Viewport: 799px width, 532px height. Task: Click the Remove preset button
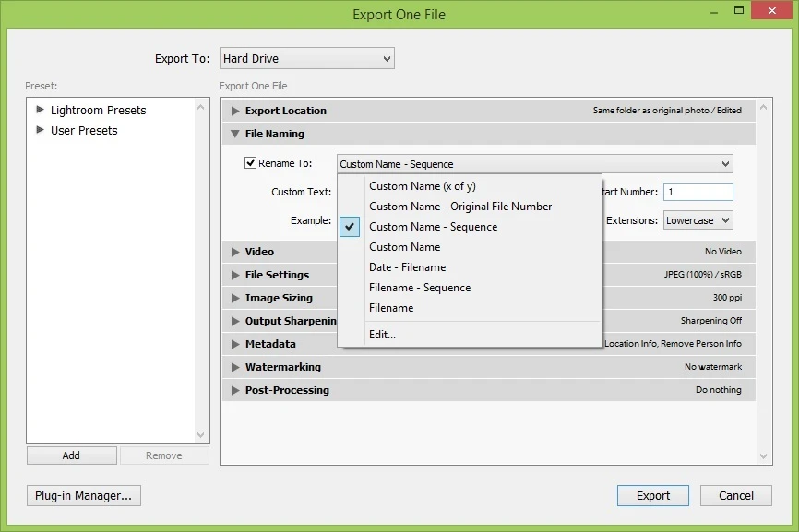[164, 455]
